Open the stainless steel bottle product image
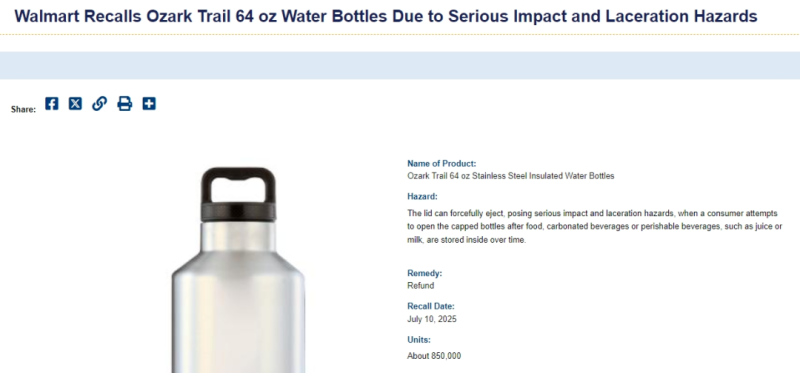 coord(238,270)
